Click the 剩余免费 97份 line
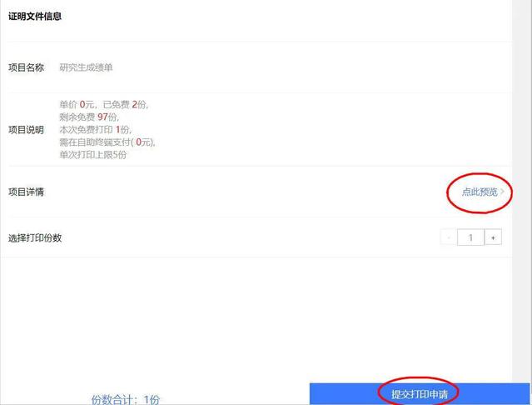Screen dimensions: 532x405 (x=89, y=117)
